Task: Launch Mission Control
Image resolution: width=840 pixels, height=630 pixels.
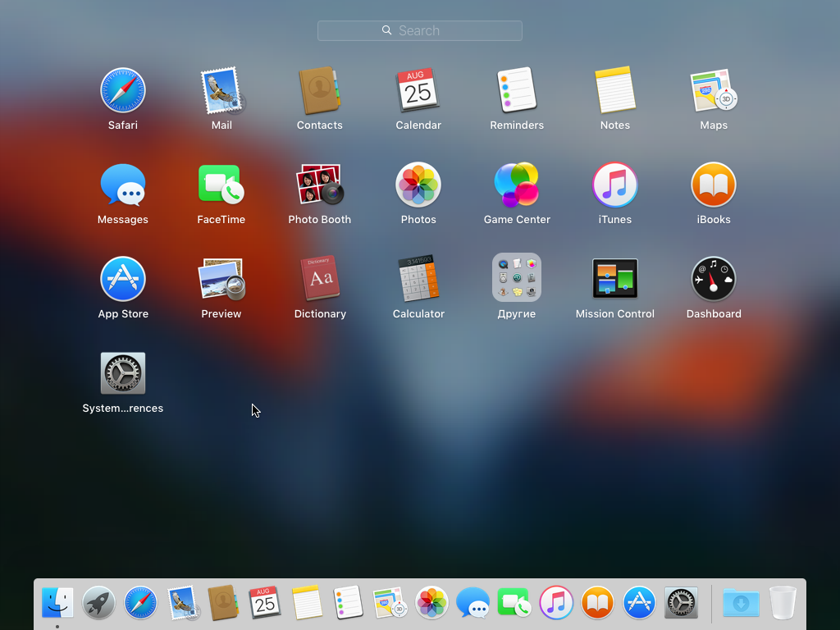Action: 615,279
